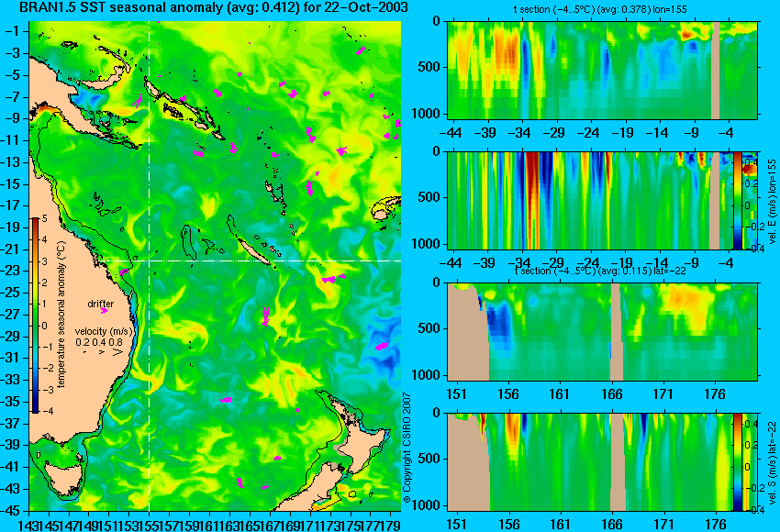Click the 'temperature seasonal anomaly (°C)' vertical label
The height and width of the screenshot is (532, 780).
[x=61, y=315]
